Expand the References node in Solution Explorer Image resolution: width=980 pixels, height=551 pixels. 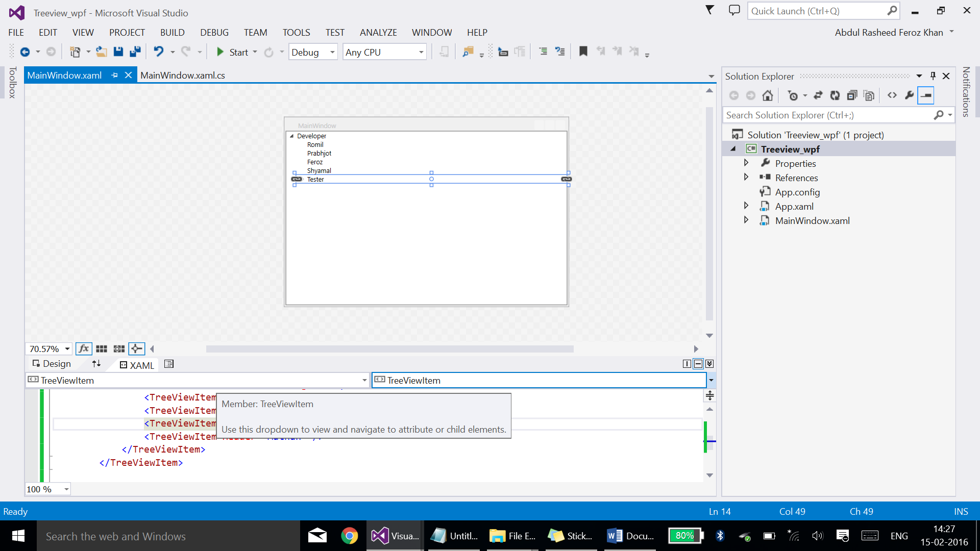(746, 177)
